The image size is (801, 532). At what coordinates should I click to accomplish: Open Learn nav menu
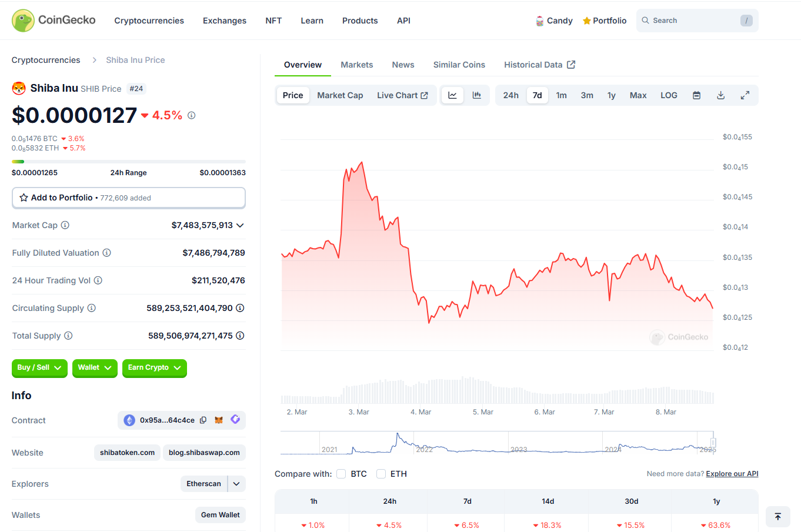point(312,21)
